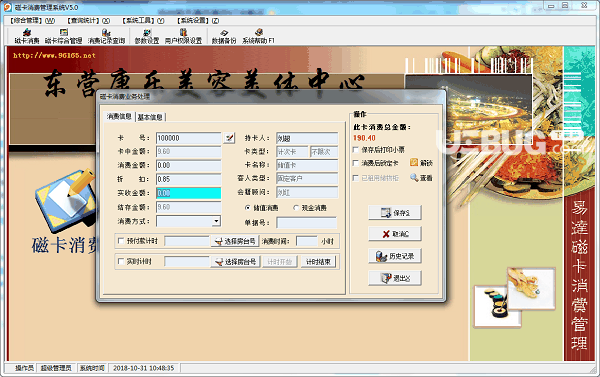The image size is (600, 377).
Task: Focus the 卡号 input field
Action: tap(189, 138)
